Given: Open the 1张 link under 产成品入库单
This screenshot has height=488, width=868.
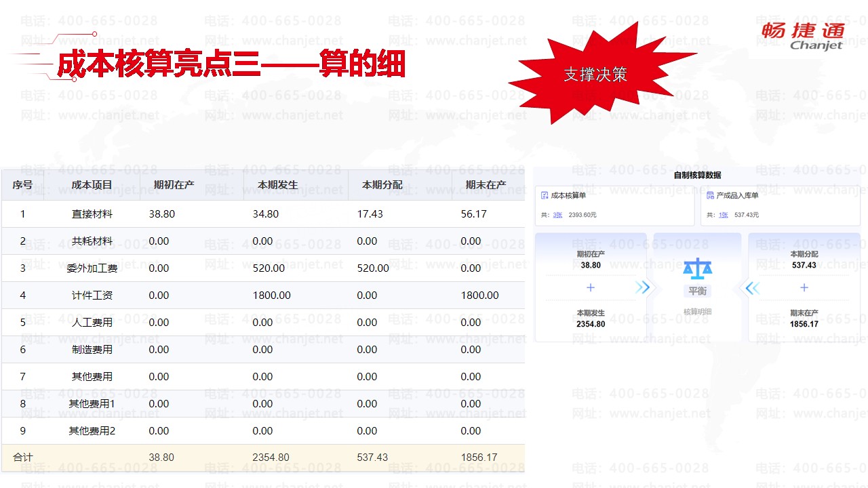Looking at the screenshot, I should (x=723, y=215).
